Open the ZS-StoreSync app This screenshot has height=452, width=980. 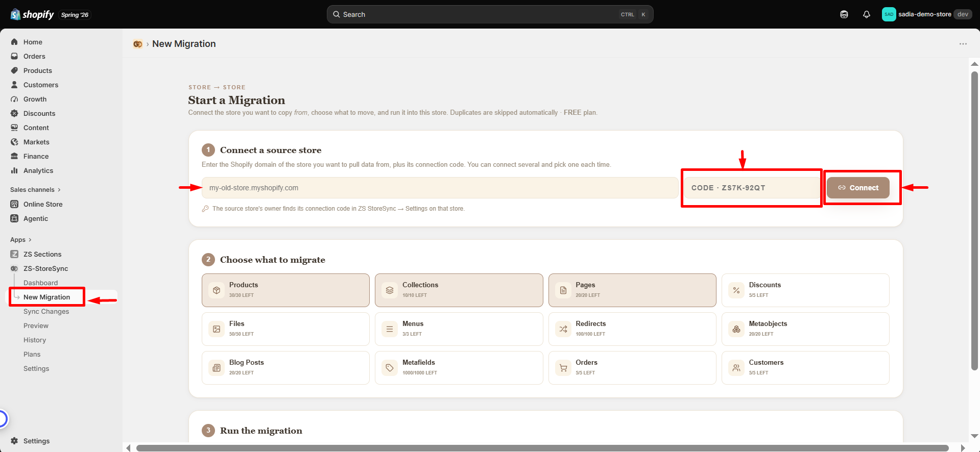[45, 268]
